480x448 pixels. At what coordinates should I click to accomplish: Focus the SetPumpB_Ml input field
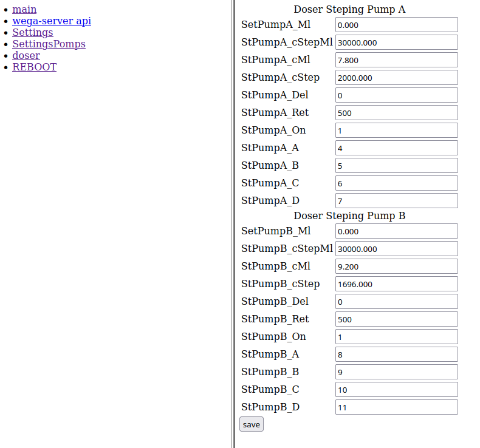(x=396, y=231)
